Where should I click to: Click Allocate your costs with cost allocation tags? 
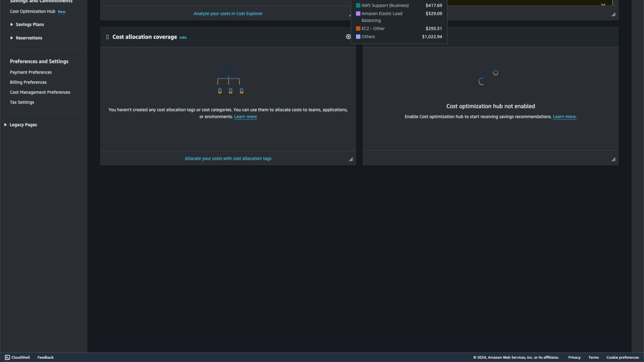[x=228, y=158]
